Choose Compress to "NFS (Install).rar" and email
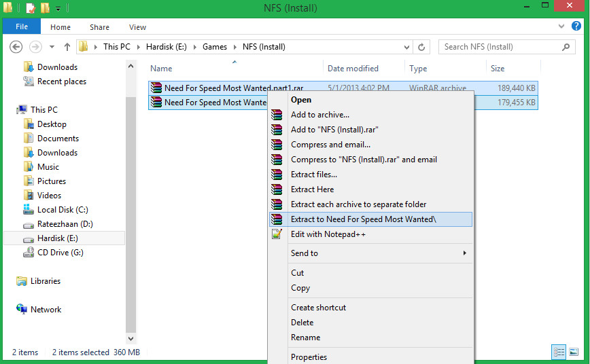Viewport: 590px width, 364px height. click(x=370, y=160)
